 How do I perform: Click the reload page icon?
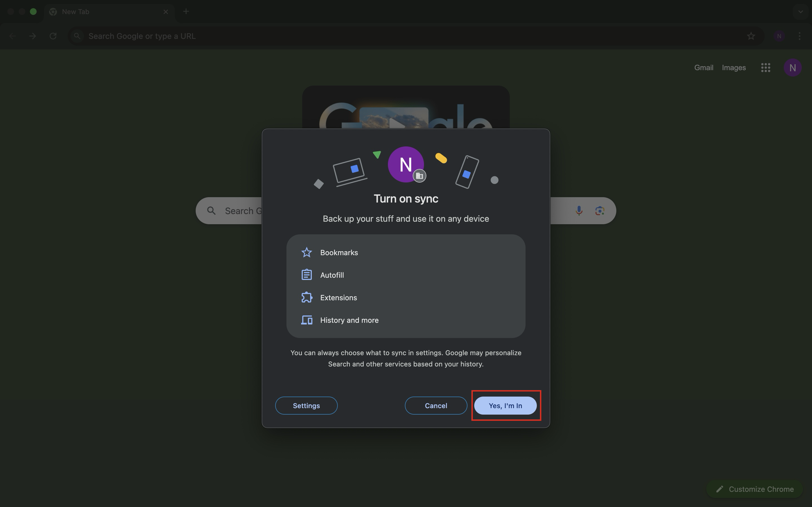(53, 36)
